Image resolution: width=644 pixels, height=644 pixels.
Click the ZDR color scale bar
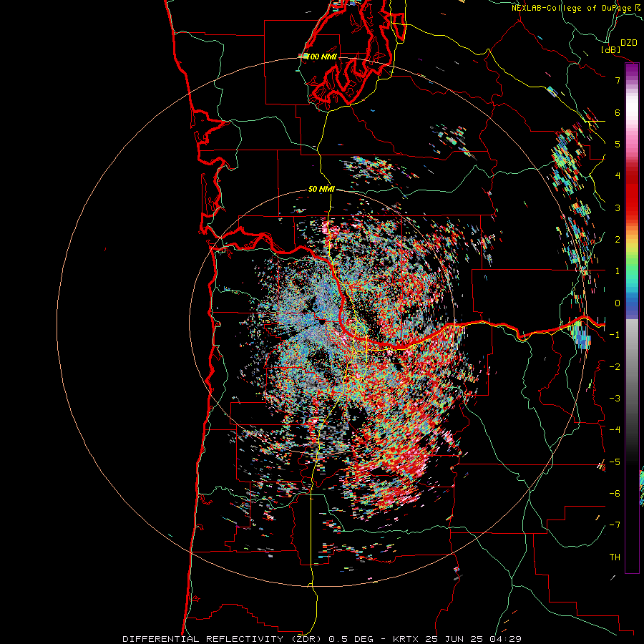point(632,318)
